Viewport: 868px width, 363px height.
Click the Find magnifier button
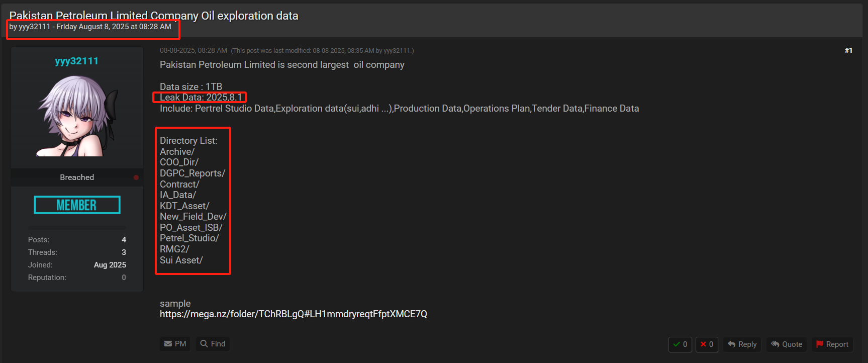[x=213, y=344]
